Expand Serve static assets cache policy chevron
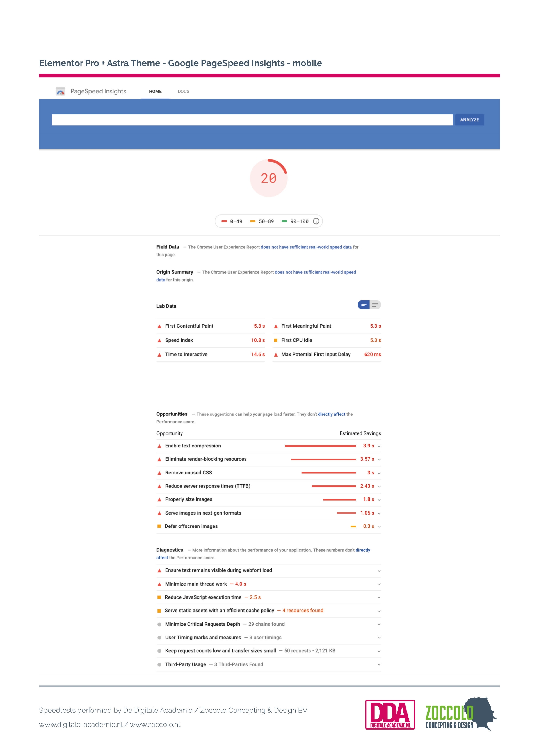Screen dimensions: 539x756 [x=379, y=611]
